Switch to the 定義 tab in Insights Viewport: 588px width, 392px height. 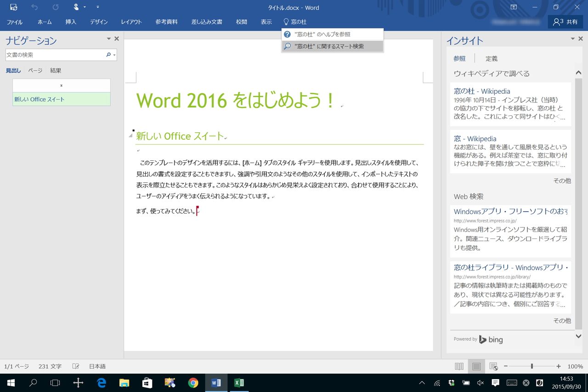pos(491,58)
